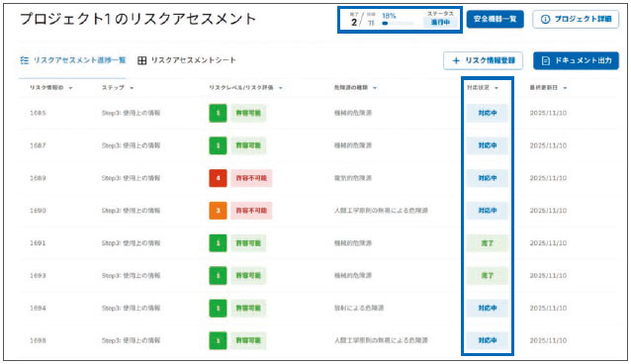
Task: Click date 2025/11/10 in row 1698
Action: [548, 340]
